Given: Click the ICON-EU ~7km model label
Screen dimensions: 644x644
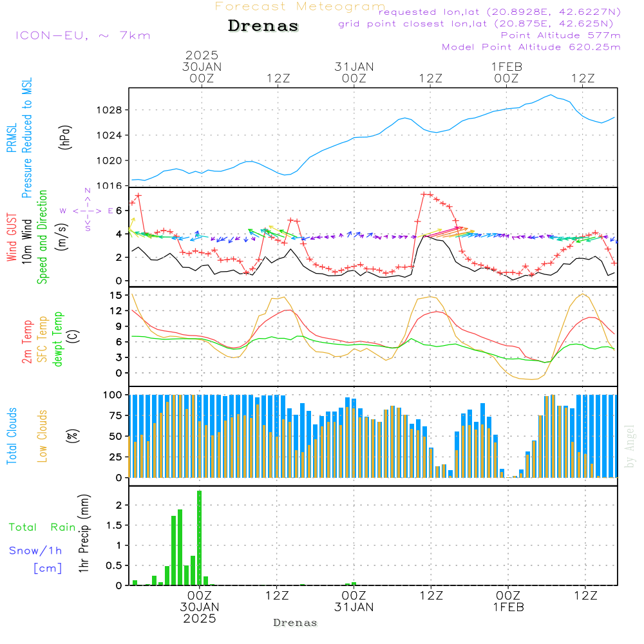Looking at the screenshot, I should click(x=82, y=35).
